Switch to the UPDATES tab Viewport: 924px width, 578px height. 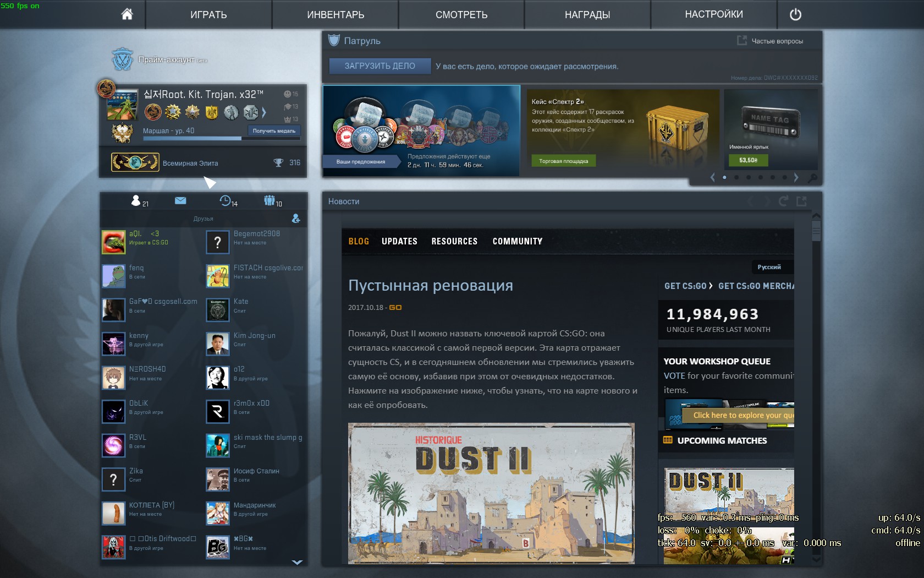coord(399,241)
